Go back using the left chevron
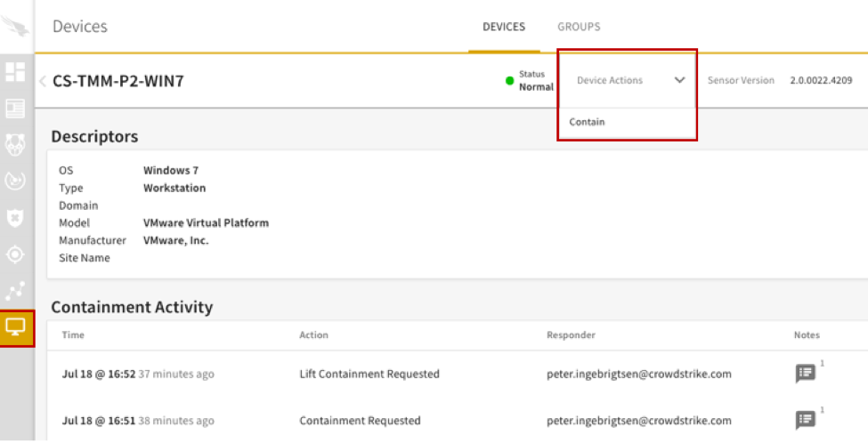The height and width of the screenshot is (443, 868). (43, 82)
